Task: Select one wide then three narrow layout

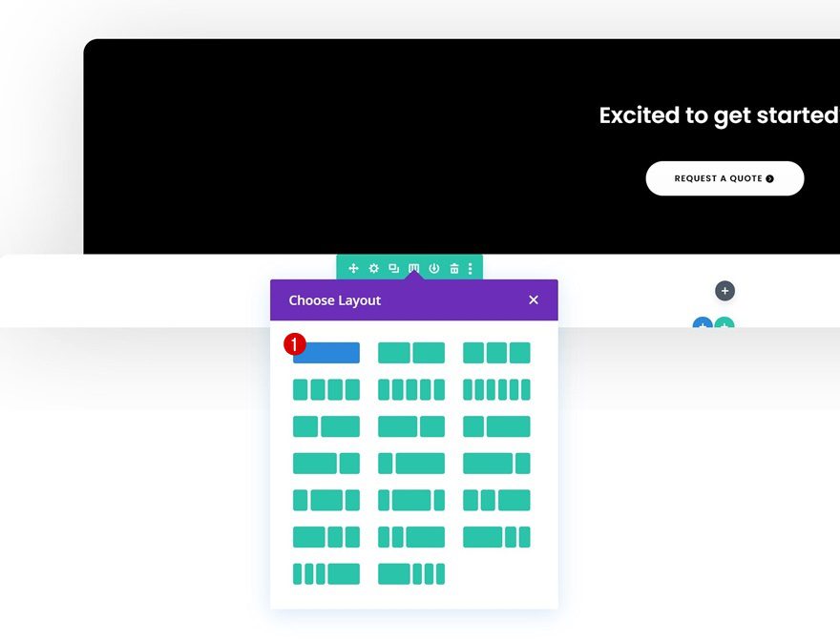Action: pyautogui.click(x=411, y=574)
